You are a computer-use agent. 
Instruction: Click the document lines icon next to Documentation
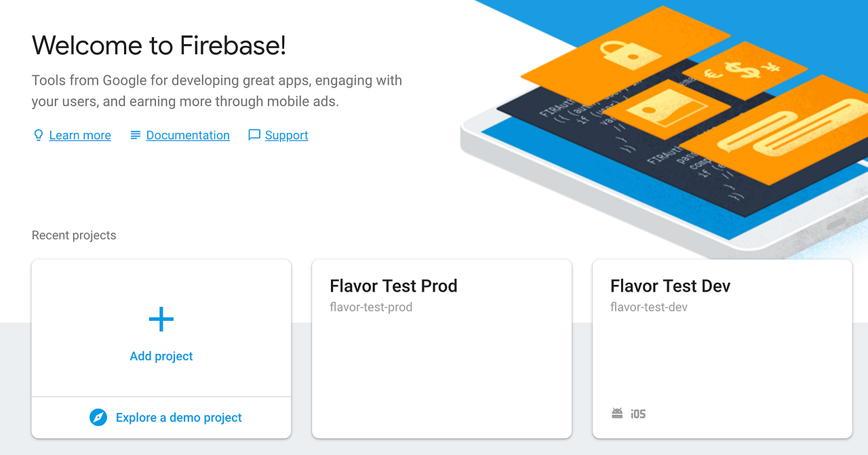tap(135, 135)
